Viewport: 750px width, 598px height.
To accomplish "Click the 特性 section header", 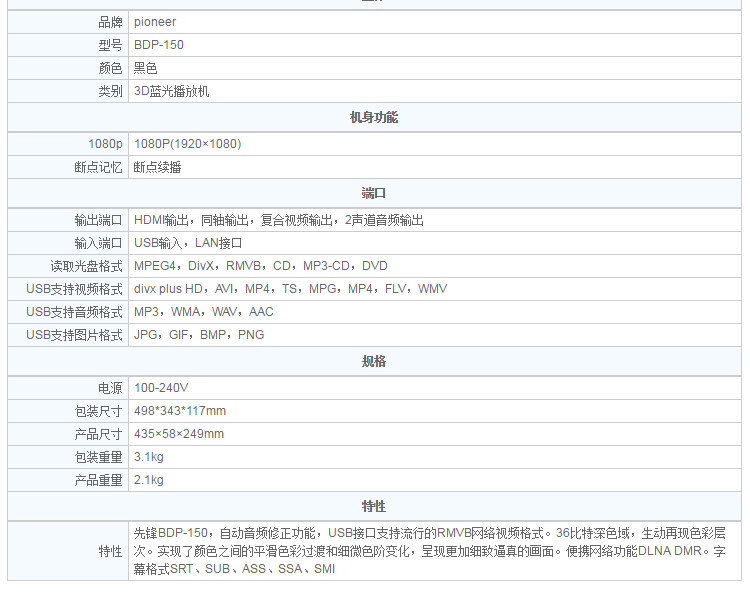I will click(x=374, y=506).
